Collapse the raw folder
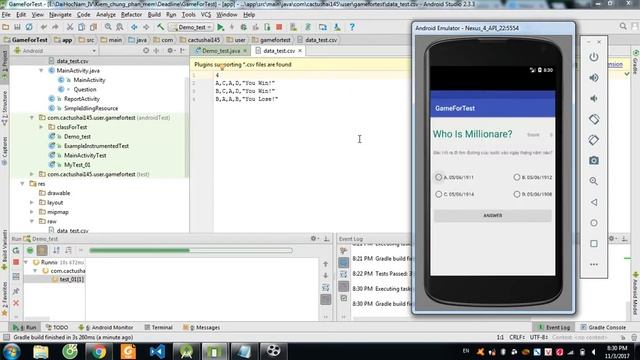Screen dimensions: 640x360 pos(32,221)
